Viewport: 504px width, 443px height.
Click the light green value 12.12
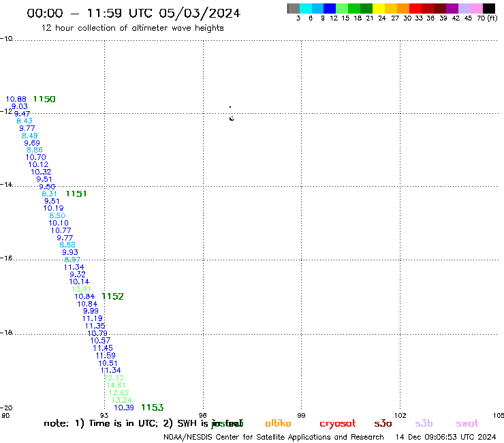click(x=114, y=378)
